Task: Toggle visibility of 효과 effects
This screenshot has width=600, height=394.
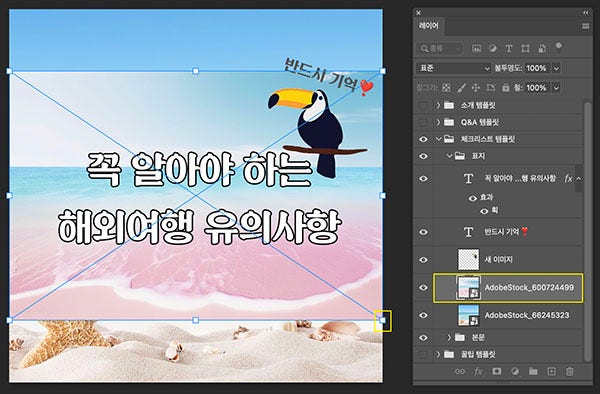Action: coord(473,198)
